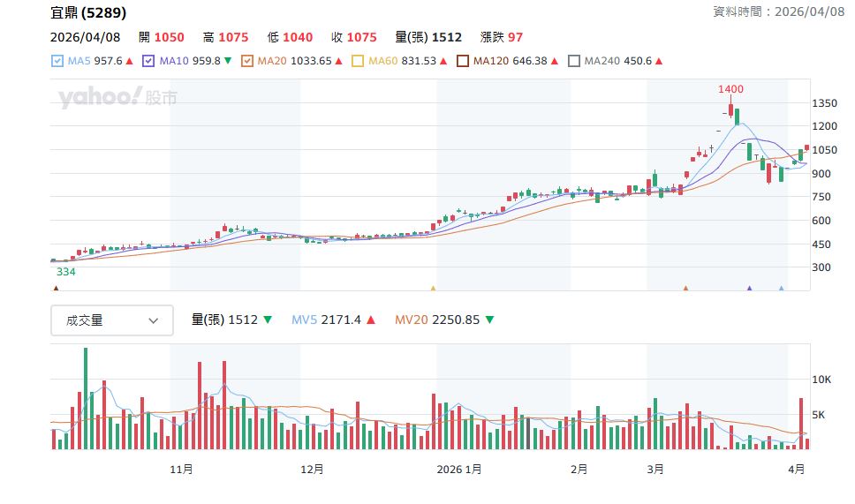This screenshot has height=504, width=855.
Task: Click the chevron arrow in 成交量 selector
Action: 154,320
